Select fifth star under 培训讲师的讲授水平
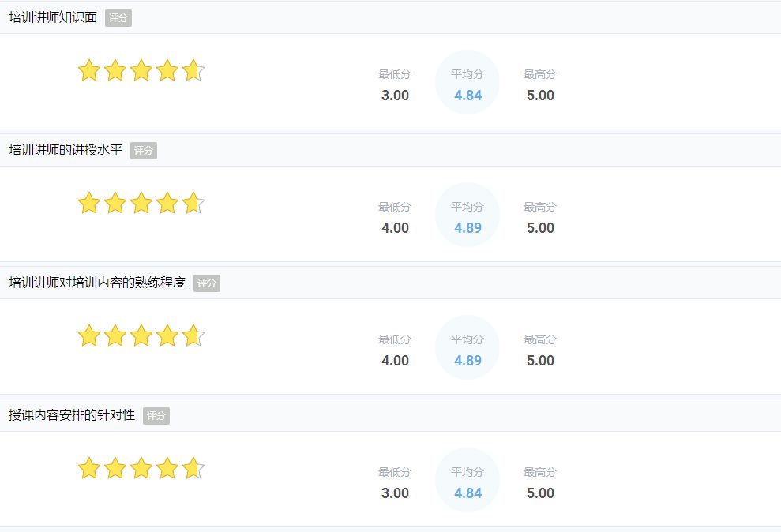Screen dimensions: 781x532 tap(193, 204)
